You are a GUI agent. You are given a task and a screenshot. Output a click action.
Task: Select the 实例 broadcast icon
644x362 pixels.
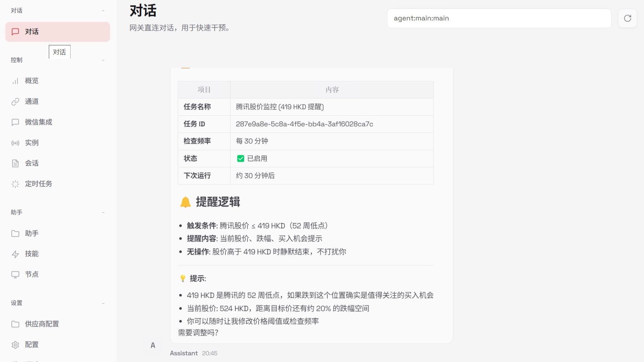(15, 143)
